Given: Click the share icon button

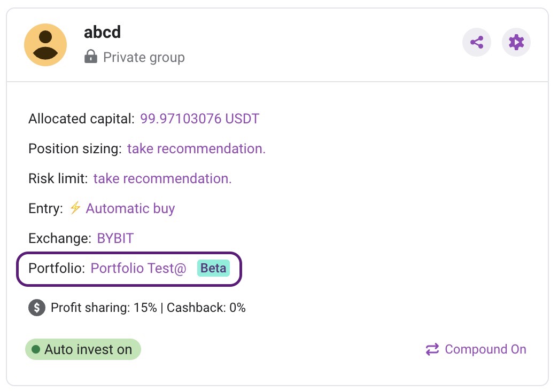Looking at the screenshot, I should coord(476,42).
